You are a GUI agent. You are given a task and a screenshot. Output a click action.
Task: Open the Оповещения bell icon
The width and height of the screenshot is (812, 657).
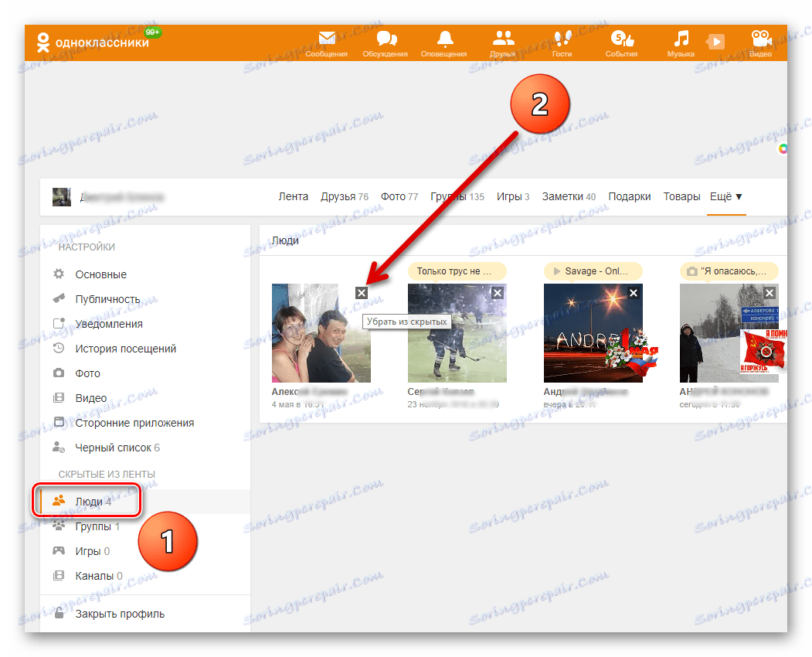click(x=443, y=43)
